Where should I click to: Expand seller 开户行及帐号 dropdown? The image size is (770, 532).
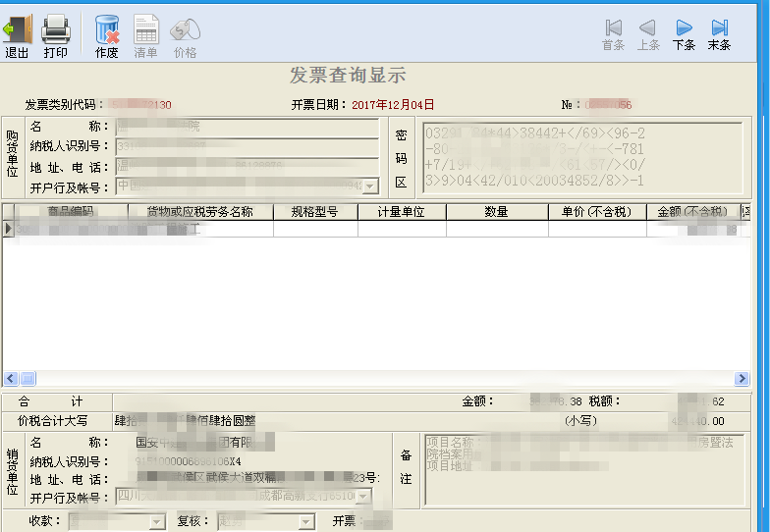click(363, 497)
